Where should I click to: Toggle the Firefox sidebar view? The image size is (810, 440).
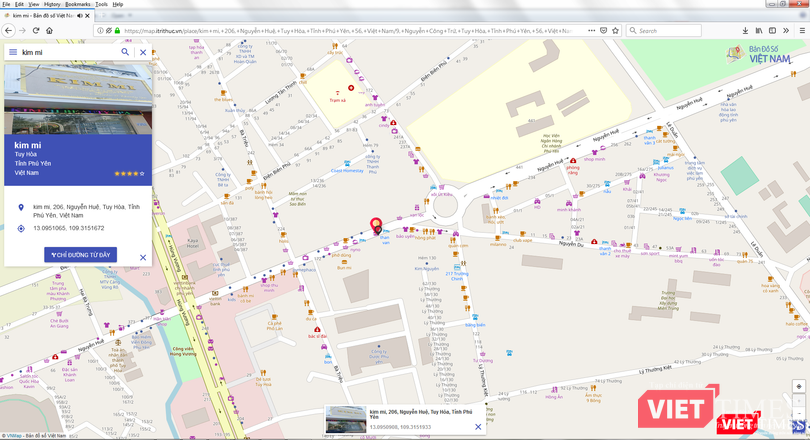coord(773,31)
